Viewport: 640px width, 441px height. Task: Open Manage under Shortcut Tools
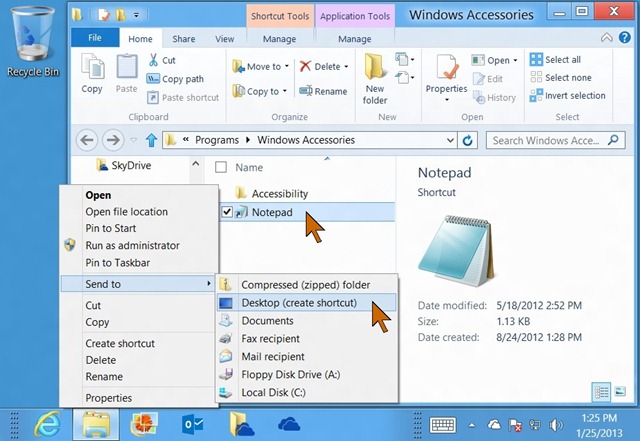(x=279, y=39)
